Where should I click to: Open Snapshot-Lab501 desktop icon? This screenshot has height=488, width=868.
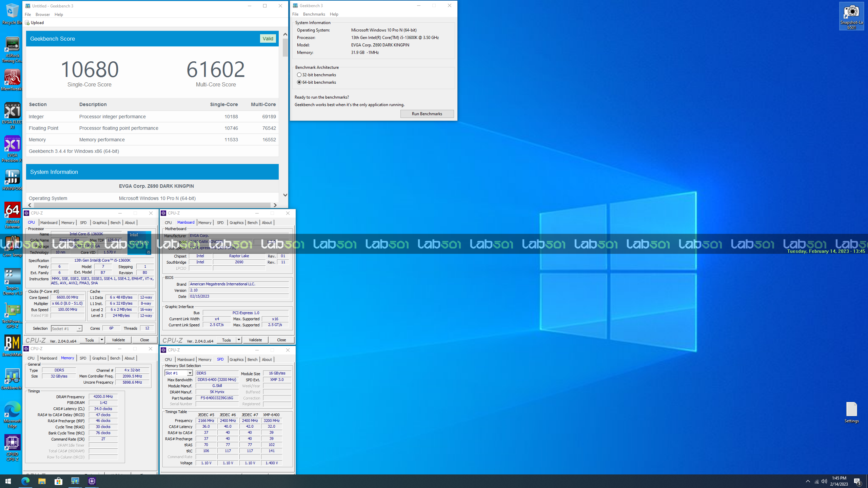(x=851, y=16)
